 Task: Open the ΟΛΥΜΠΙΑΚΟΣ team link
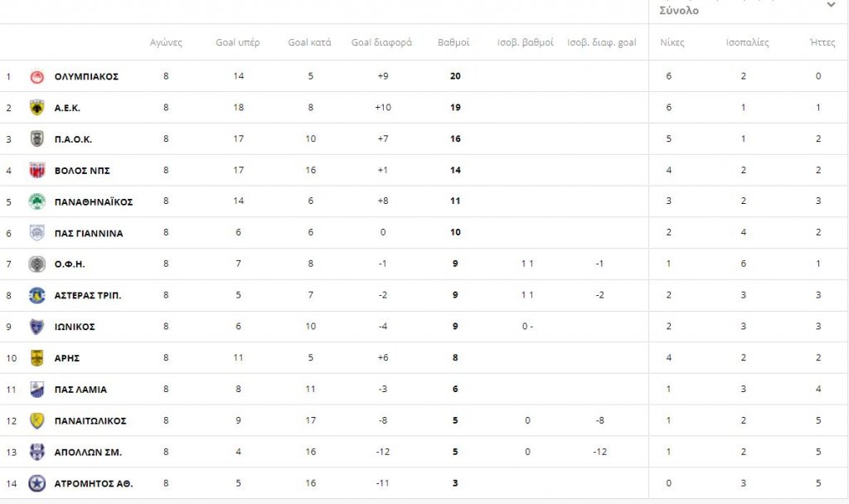[86, 76]
